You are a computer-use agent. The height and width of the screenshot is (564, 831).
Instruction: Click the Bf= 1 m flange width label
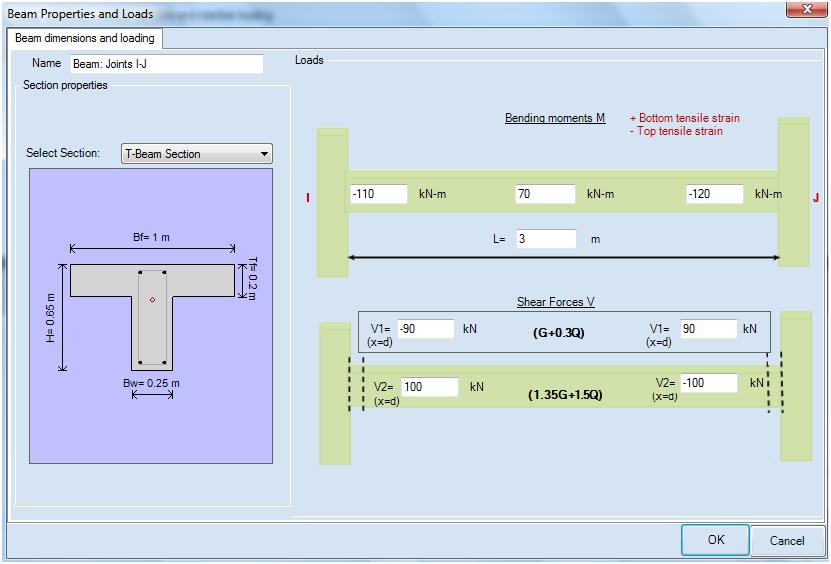click(x=153, y=238)
